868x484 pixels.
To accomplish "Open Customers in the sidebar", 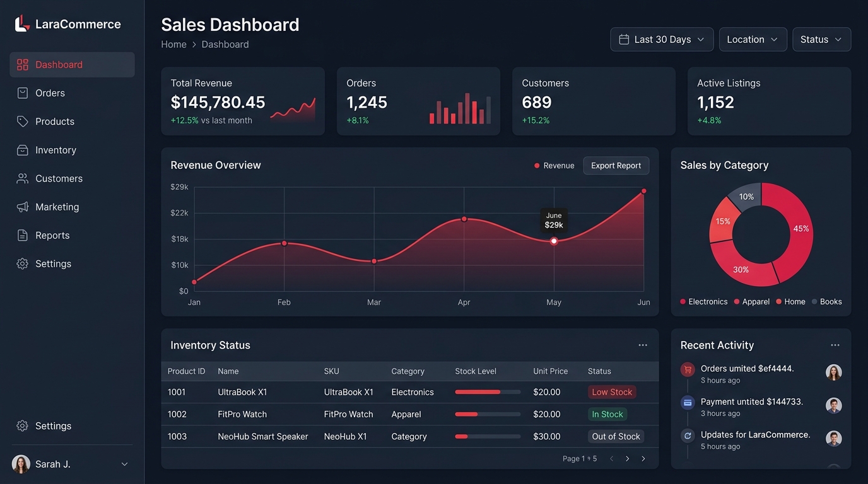I will (72, 178).
